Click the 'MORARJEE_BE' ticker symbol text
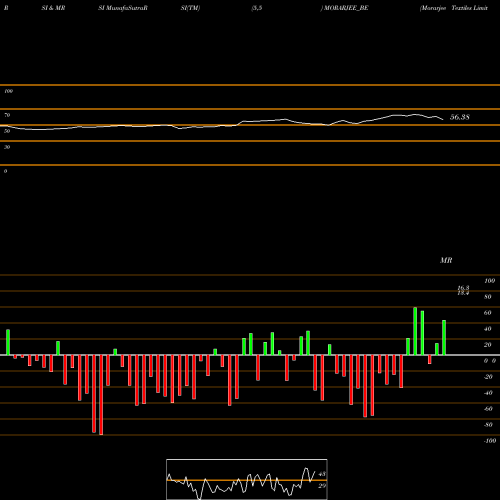 coord(346,8)
